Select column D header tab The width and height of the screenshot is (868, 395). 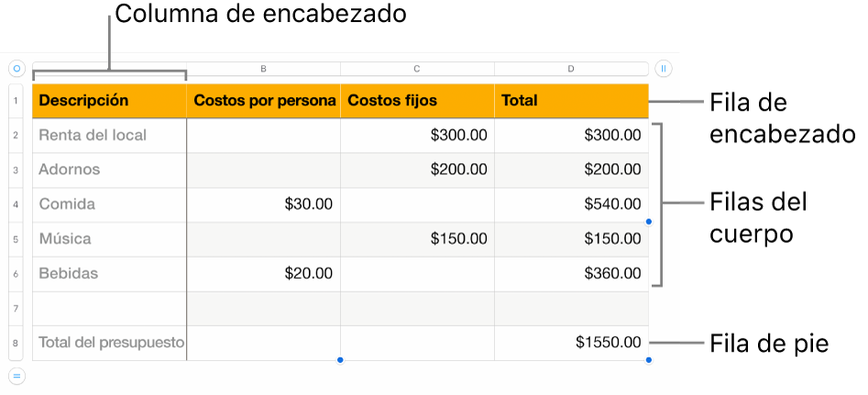point(571,68)
